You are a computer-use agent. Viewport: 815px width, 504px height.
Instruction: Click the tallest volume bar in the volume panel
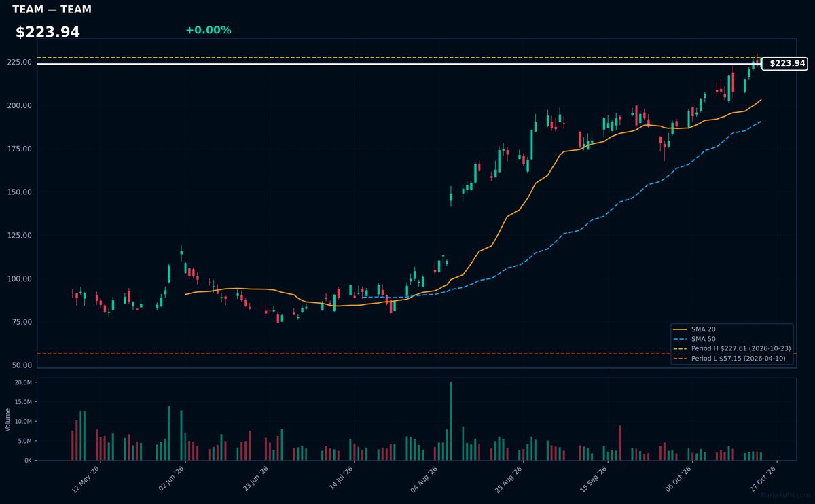tap(451, 421)
